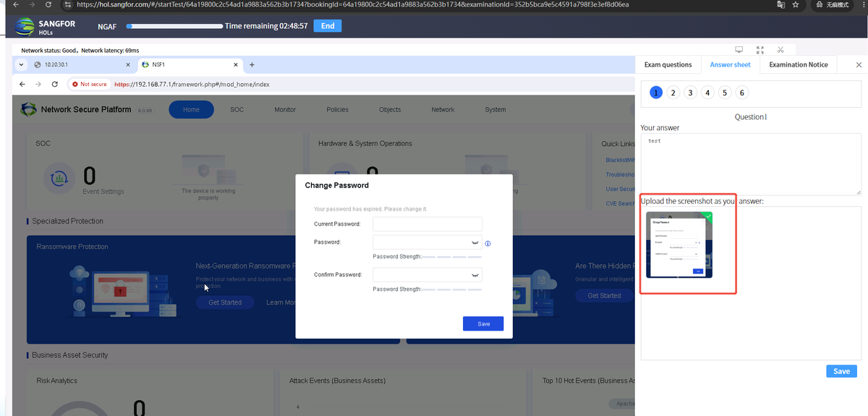The image size is (868, 416).
Task: Click the End exam button
Action: pos(328,25)
